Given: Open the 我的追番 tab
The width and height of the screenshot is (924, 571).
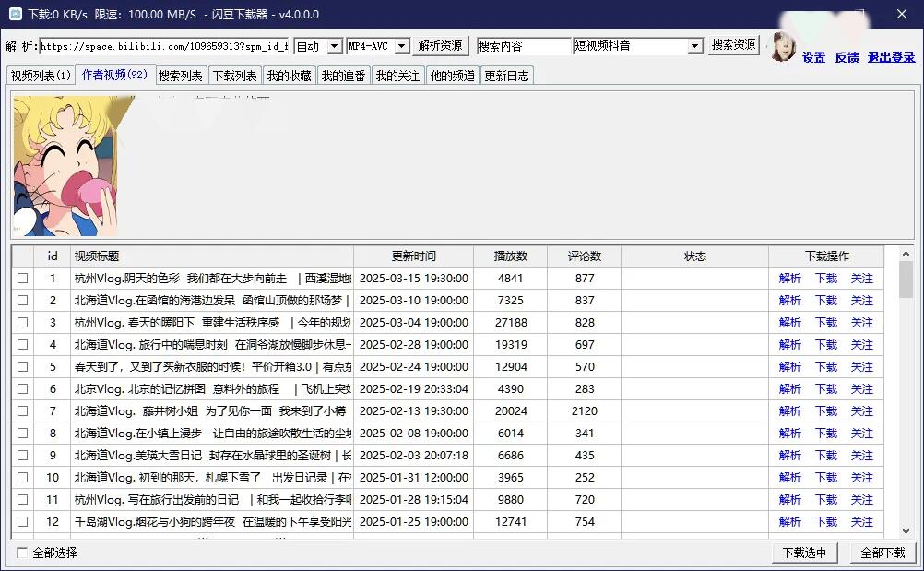Looking at the screenshot, I should pyautogui.click(x=344, y=76).
